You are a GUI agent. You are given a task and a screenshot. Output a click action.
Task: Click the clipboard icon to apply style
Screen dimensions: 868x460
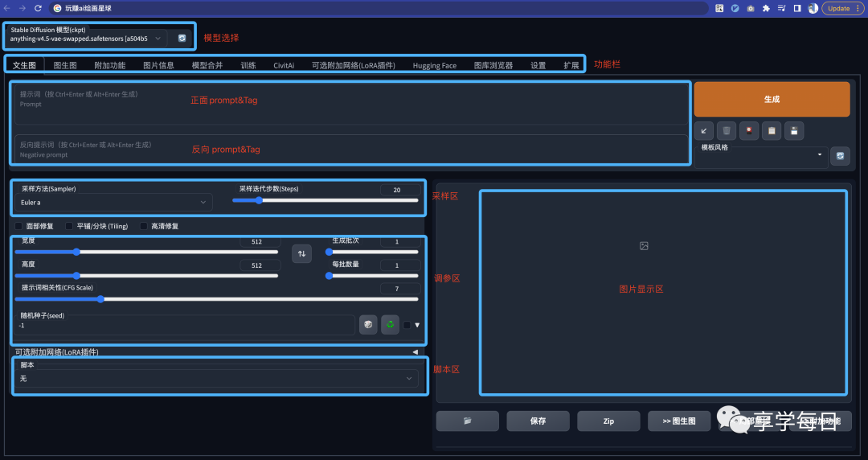(772, 131)
